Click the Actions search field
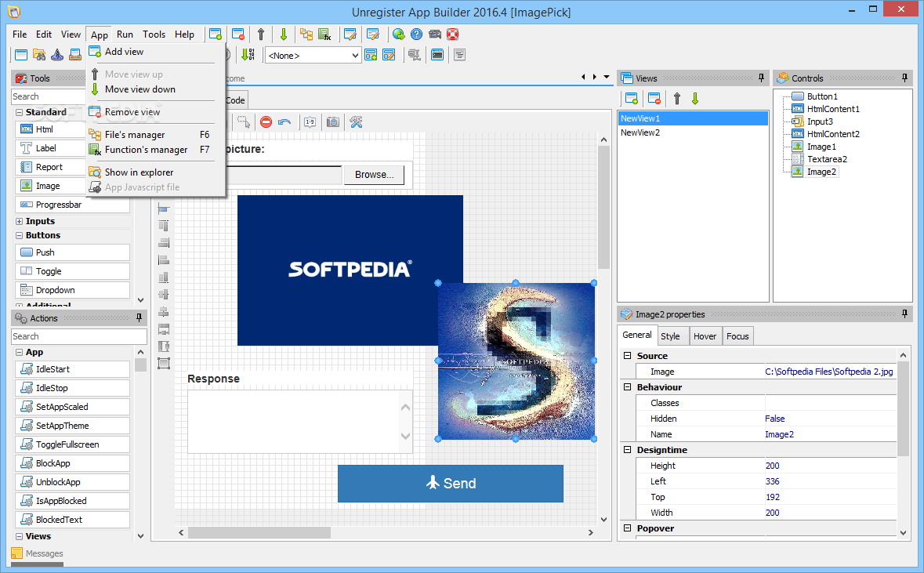924x573 pixels. (79, 336)
